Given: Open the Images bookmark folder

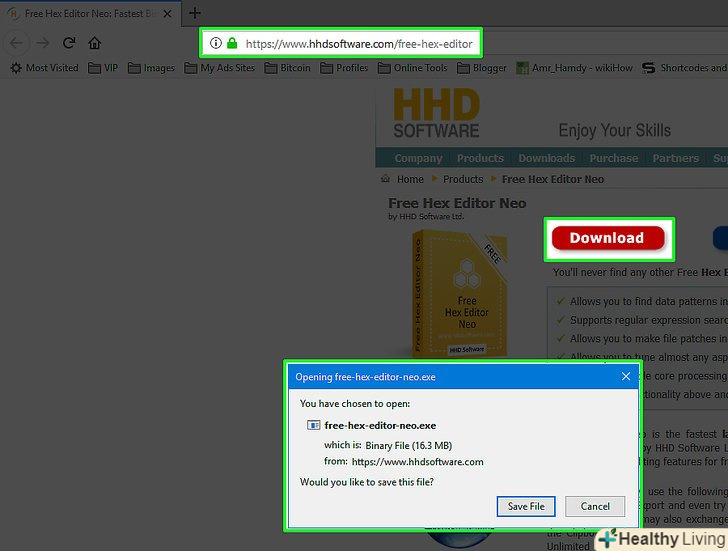Looking at the screenshot, I should tap(151, 68).
